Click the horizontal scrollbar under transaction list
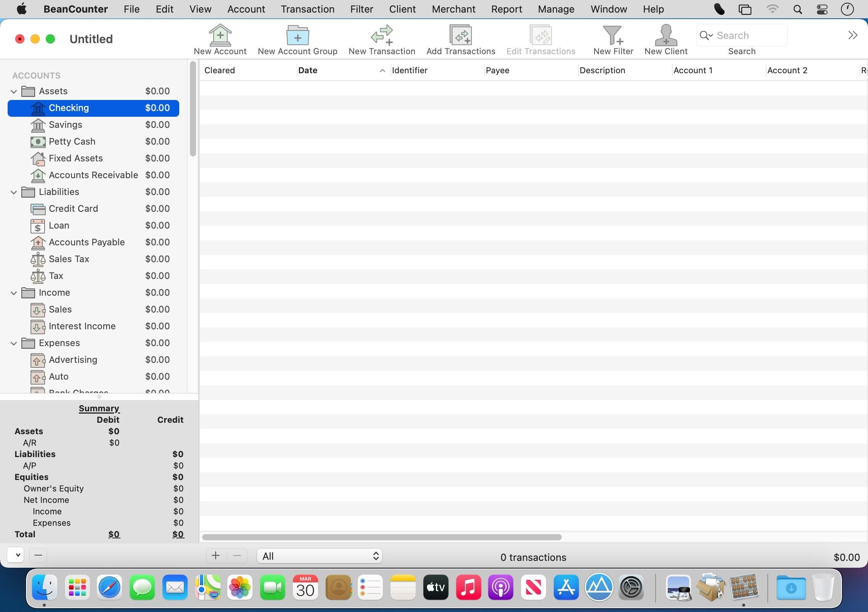 coord(381,537)
